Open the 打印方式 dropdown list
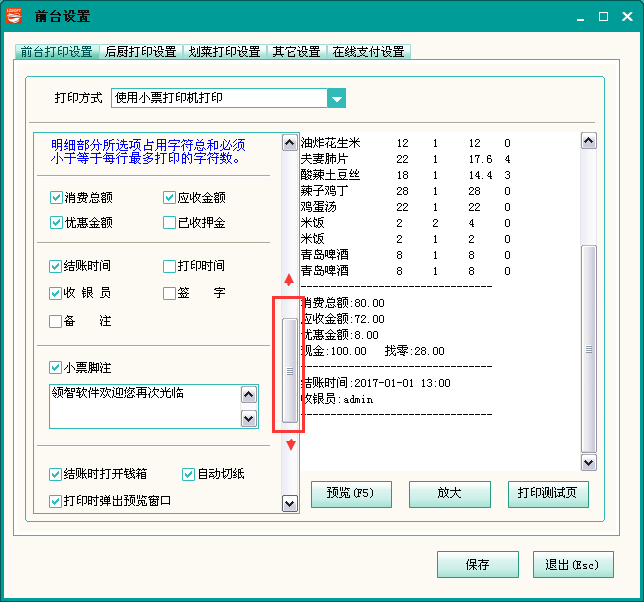Image resolution: width=644 pixels, height=602 pixels. [337, 98]
